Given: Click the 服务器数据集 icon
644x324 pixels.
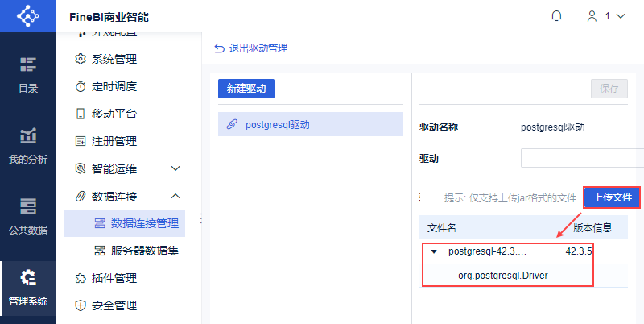Looking at the screenshot, I should click(x=100, y=251).
